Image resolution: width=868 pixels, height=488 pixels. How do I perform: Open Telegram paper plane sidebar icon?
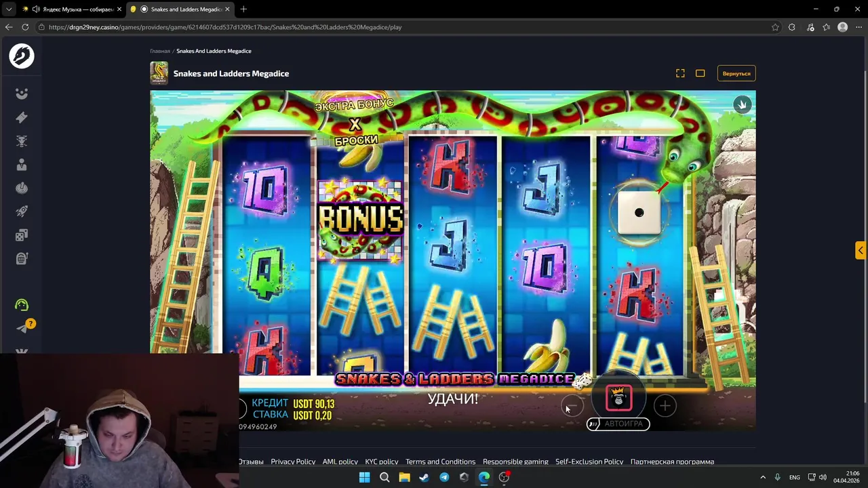[x=22, y=328]
